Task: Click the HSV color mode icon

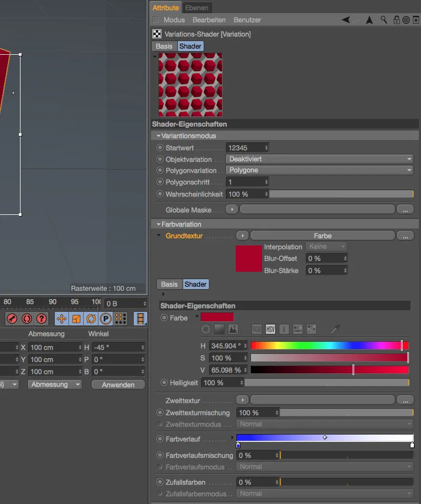Action: pos(270,329)
